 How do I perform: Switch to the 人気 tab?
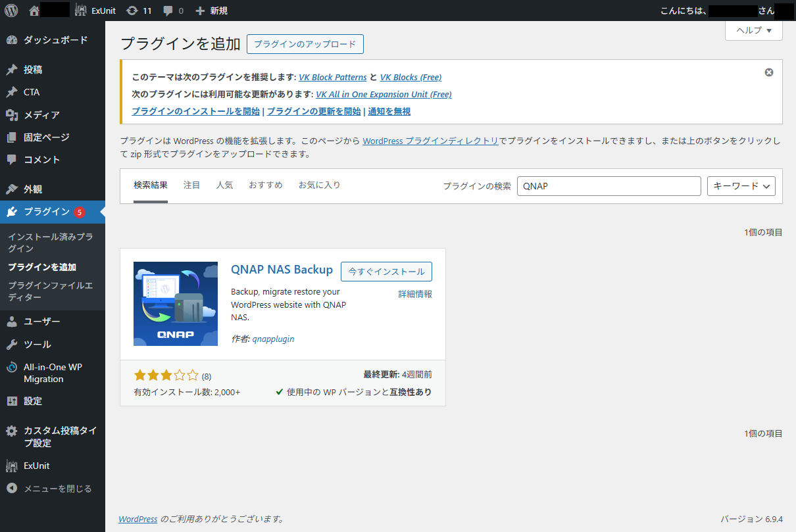point(224,185)
